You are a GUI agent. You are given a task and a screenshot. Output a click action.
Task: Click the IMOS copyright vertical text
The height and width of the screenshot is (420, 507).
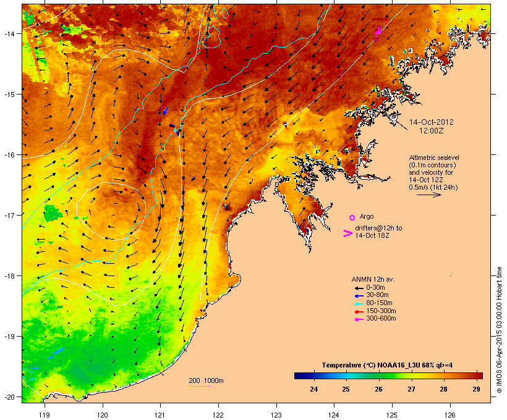point(499,330)
